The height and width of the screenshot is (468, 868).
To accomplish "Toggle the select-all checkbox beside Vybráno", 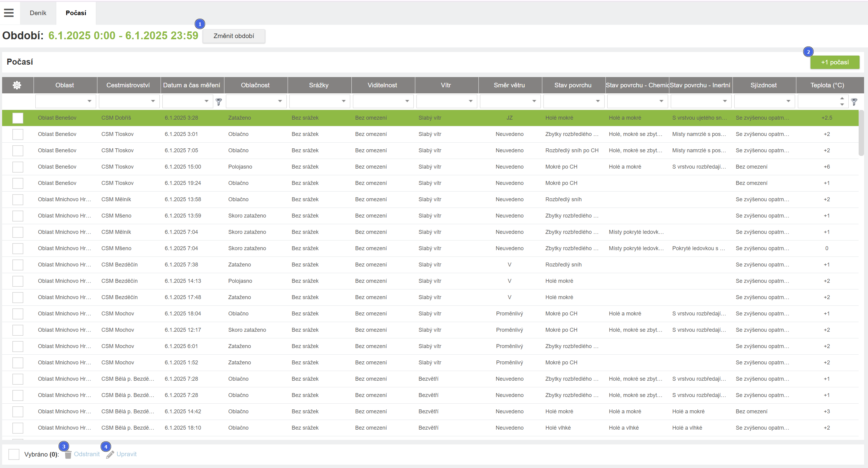I will tap(14, 454).
